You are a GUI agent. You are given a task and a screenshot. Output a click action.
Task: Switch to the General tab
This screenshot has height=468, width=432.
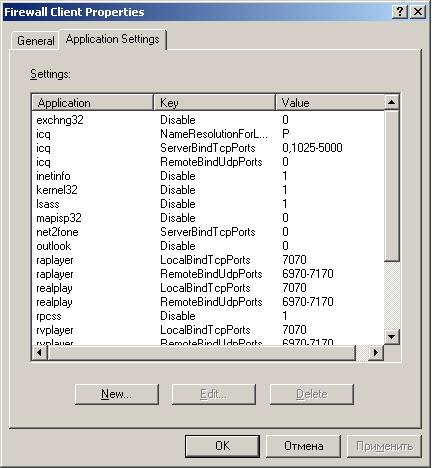point(35,41)
